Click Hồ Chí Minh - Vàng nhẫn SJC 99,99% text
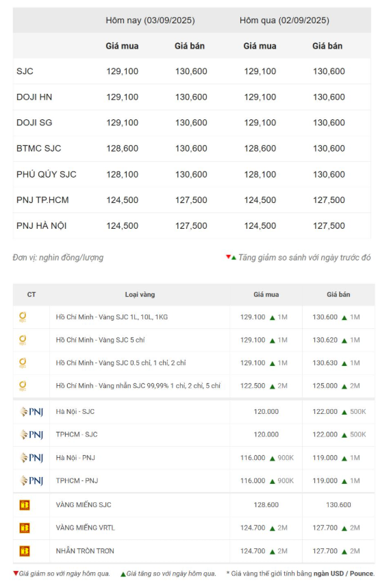 pos(138,386)
